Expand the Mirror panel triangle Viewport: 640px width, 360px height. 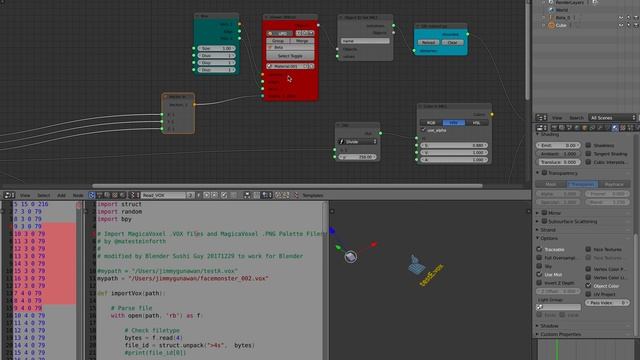538,213
